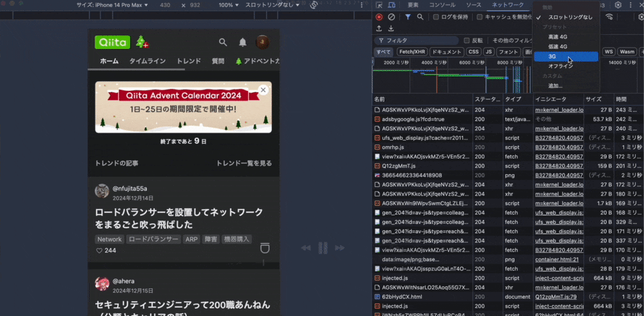Open Qiita タイムライン tab
The image size is (644, 316).
pyautogui.click(x=147, y=61)
